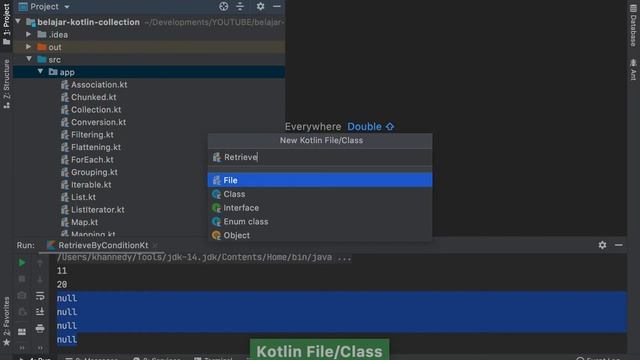Open Project panel settings gear
Image resolution: width=640 pixels, height=360 pixels.
(260, 6)
